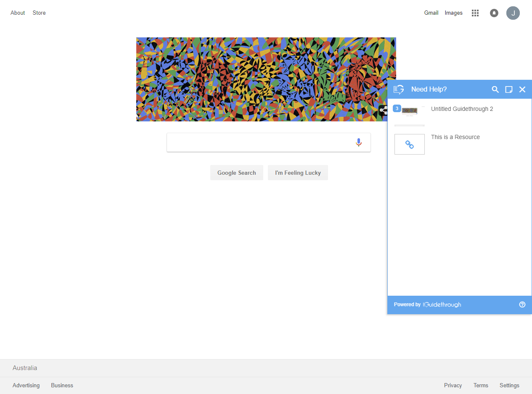Screen dimensions: 532x394
Task: Open the Images link
Action: pos(454,13)
